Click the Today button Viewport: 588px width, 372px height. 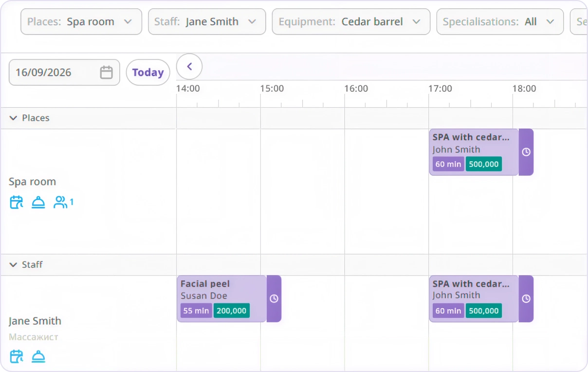click(148, 73)
